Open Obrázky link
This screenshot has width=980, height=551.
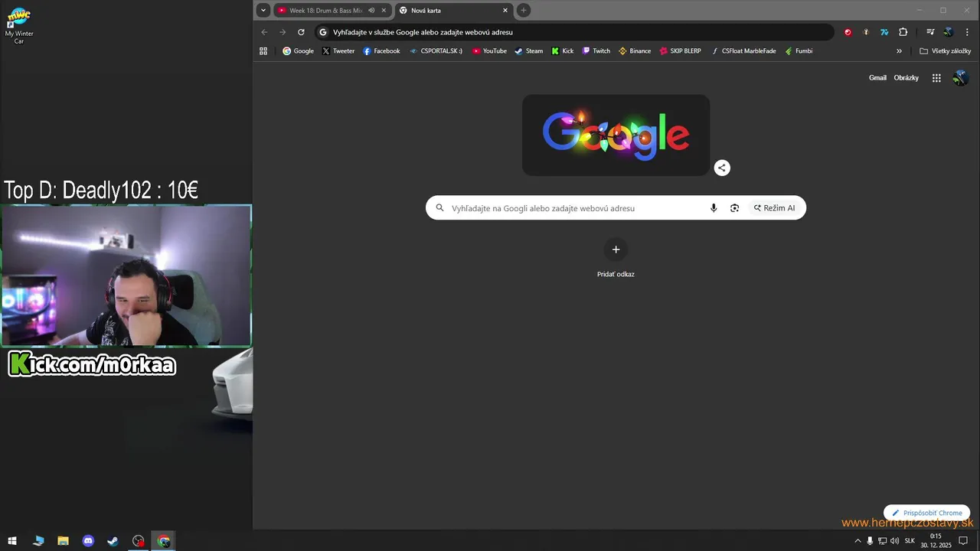[906, 78]
